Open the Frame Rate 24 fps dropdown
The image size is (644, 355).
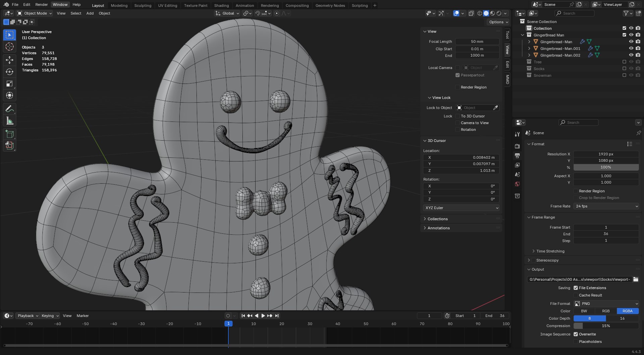[606, 206]
